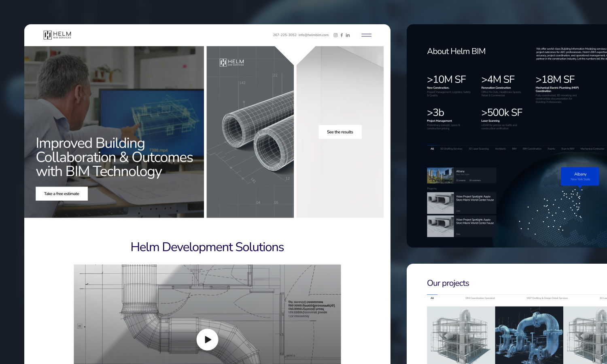
Task: Open the hamburger navigation menu
Action: click(366, 35)
